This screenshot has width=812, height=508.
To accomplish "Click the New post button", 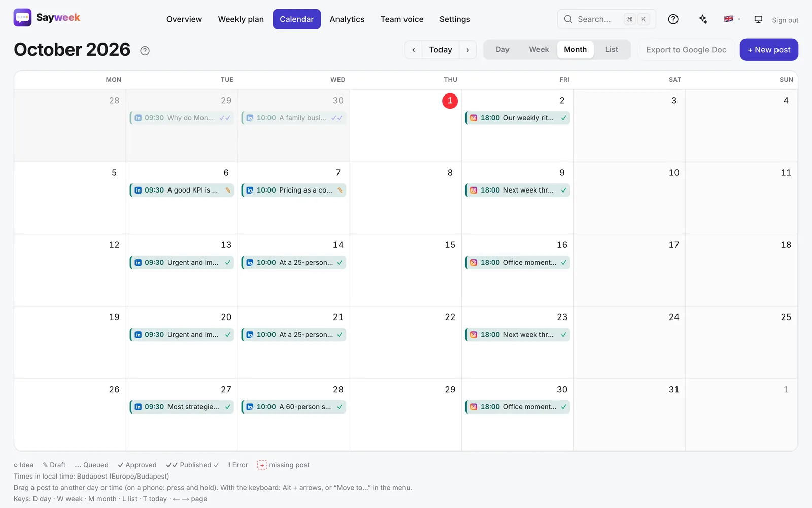I will tap(769, 50).
